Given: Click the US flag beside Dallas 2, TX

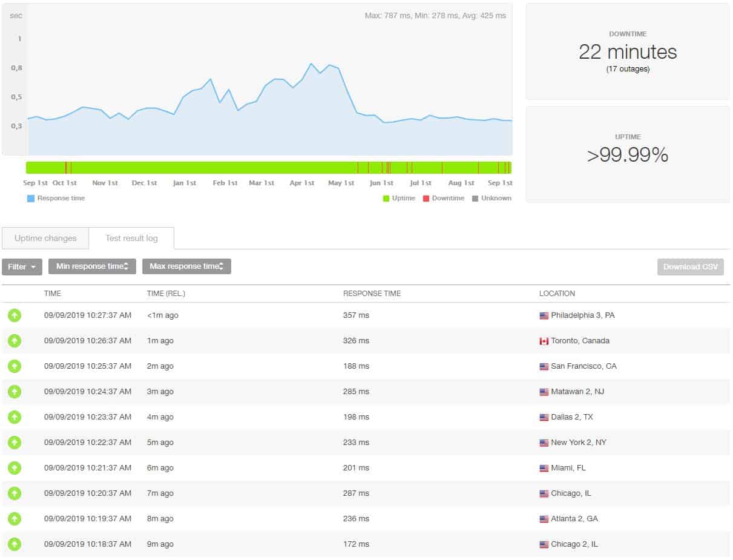Looking at the screenshot, I should click(544, 418).
